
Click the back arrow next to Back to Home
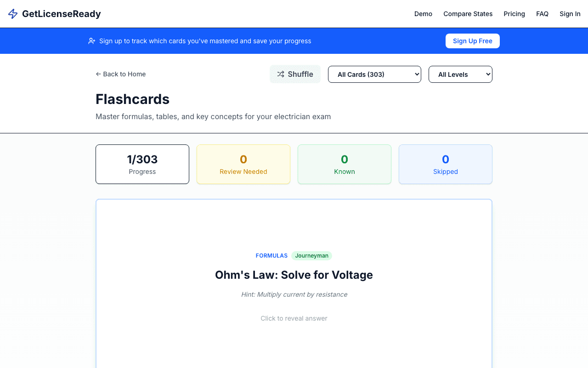pos(98,74)
